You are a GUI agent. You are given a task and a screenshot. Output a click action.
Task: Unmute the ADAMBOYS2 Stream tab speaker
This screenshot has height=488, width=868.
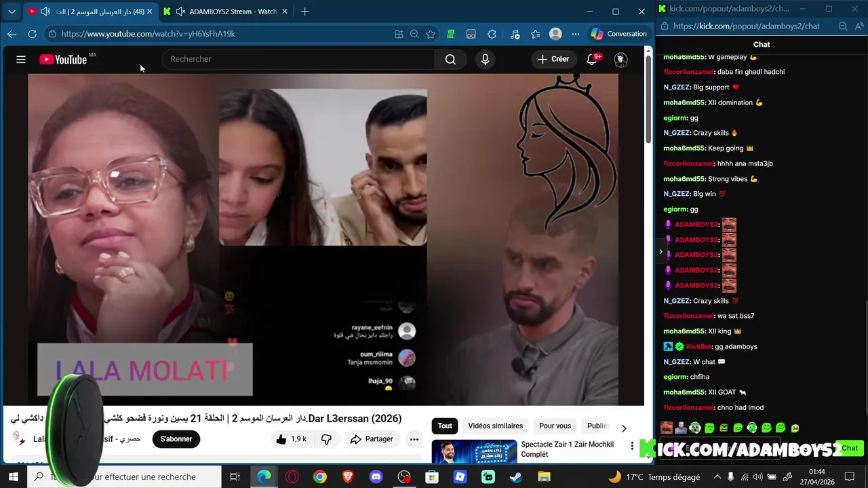[x=180, y=12]
